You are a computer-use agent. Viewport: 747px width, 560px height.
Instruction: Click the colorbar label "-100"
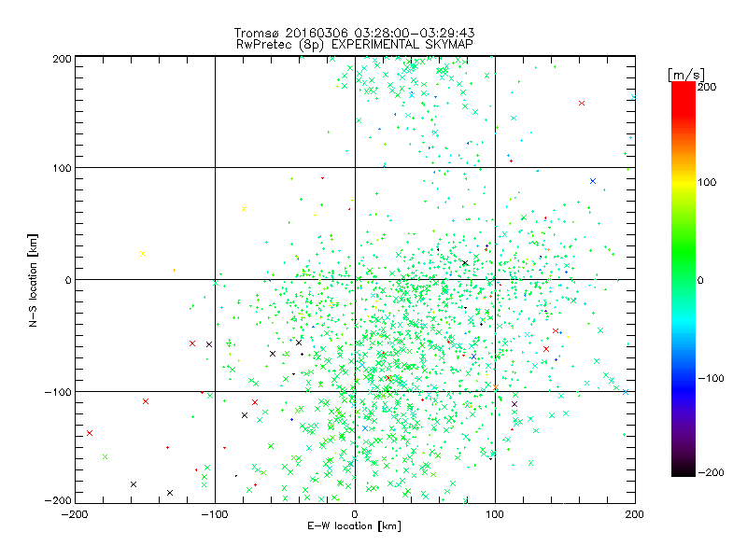coord(711,378)
